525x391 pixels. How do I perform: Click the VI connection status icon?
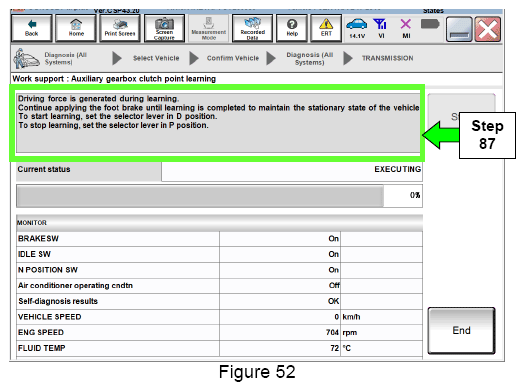tap(381, 28)
